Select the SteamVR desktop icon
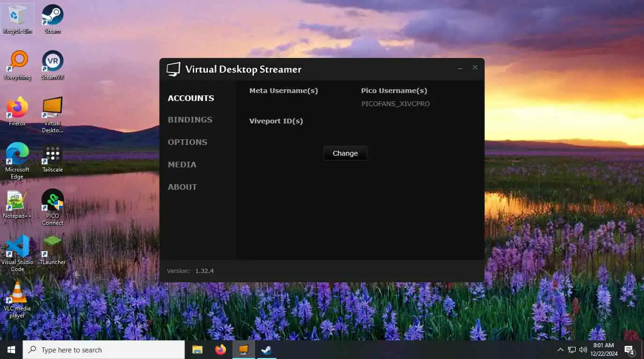644x359 pixels. point(52,65)
